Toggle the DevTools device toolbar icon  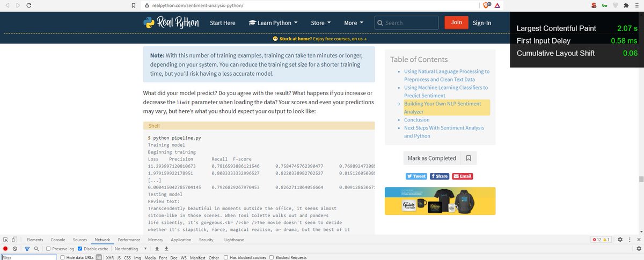(14, 240)
